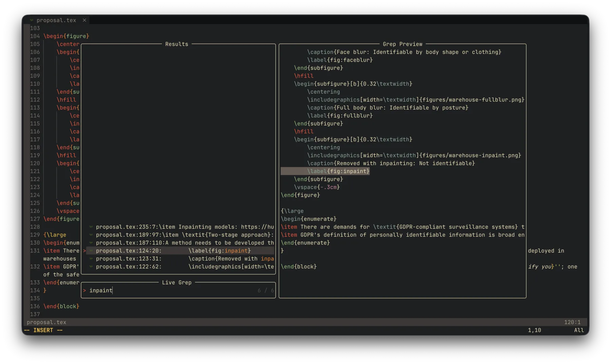Image resolution: width=611 pixels, height=364 pixels.
Task: Click the red selection caret beside the highlighted result
Action: (84, 251)
